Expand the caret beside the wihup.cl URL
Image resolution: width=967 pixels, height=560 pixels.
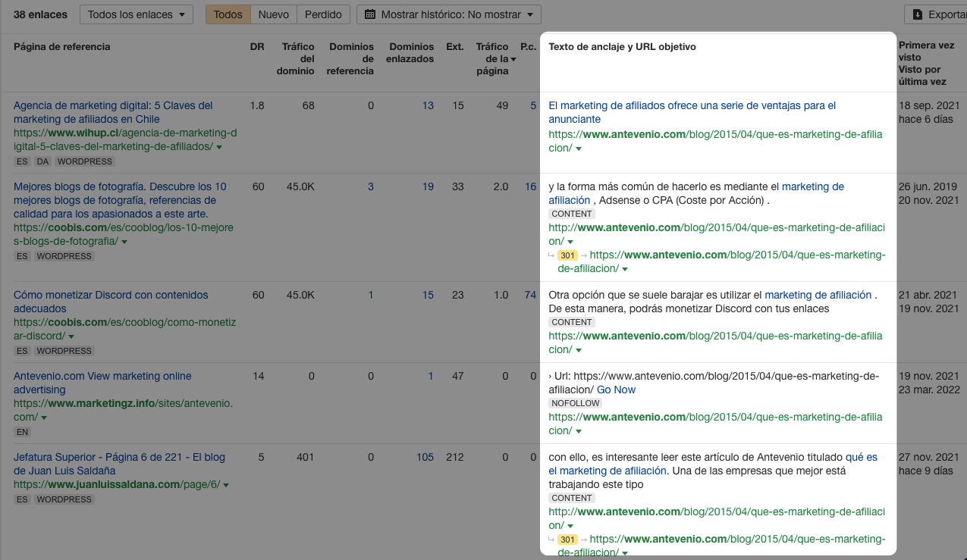click(219, 147)
